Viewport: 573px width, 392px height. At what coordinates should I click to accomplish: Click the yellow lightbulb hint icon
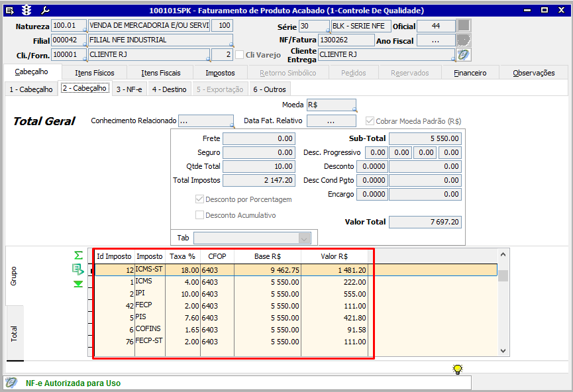coord(457,369)
